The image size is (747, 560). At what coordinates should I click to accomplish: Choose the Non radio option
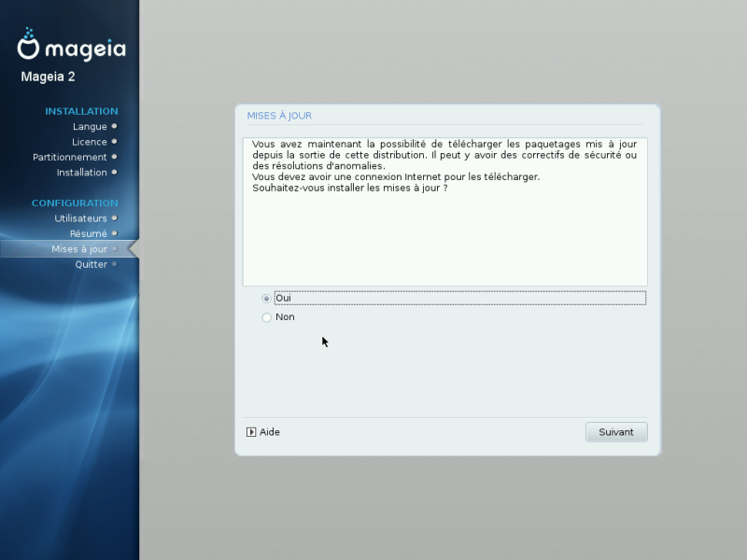[x=266, y=317]
